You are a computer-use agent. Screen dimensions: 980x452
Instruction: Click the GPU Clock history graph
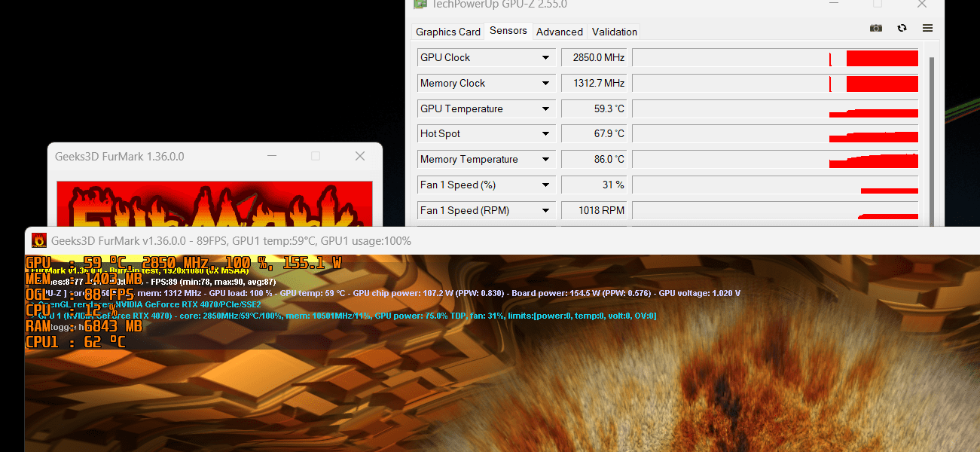(x=775, y=58)
